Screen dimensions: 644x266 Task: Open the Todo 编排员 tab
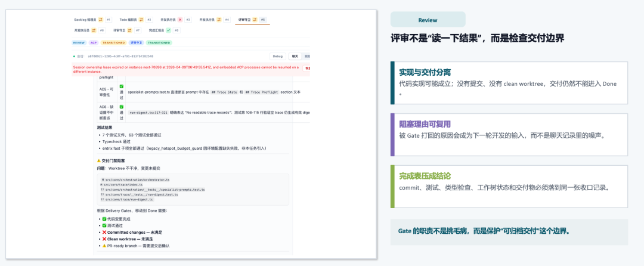coord(129,19)
